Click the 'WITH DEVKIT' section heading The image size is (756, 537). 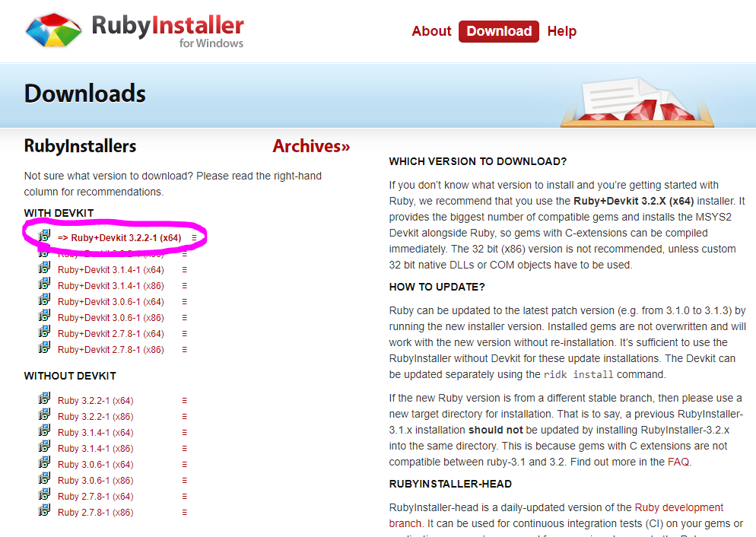pos(59,213)
